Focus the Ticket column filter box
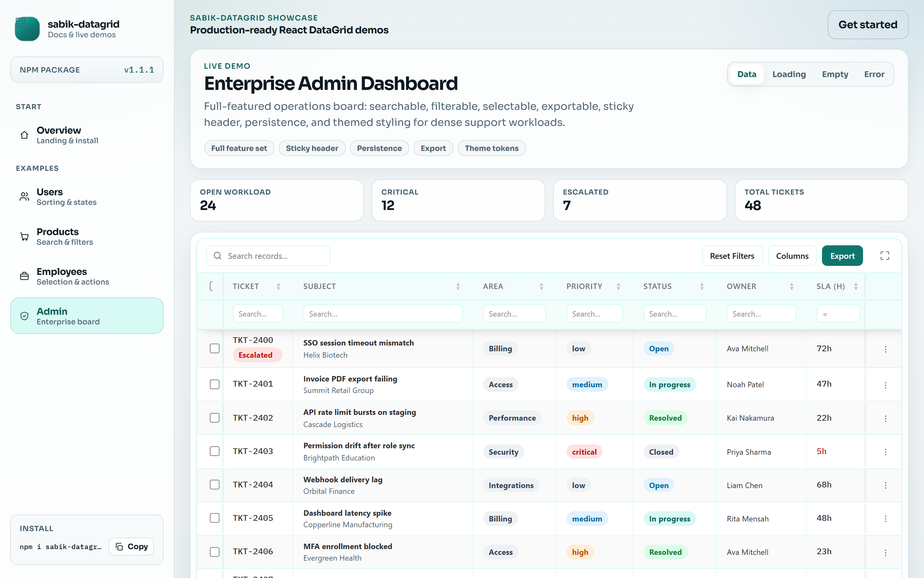 [258, 313]
